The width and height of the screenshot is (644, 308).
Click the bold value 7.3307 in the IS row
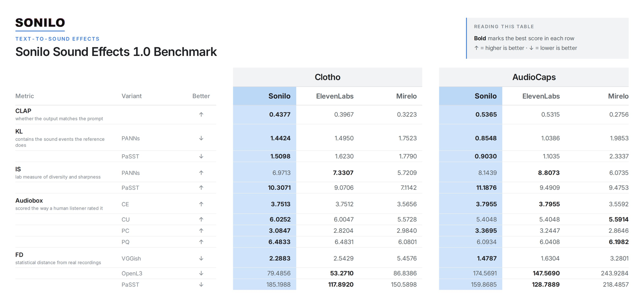343,173
